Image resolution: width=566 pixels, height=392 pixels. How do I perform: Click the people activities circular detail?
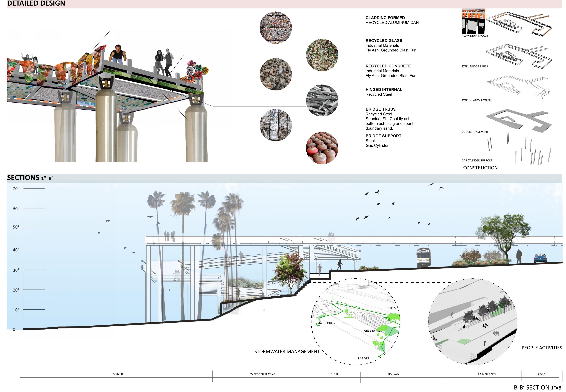472,322
